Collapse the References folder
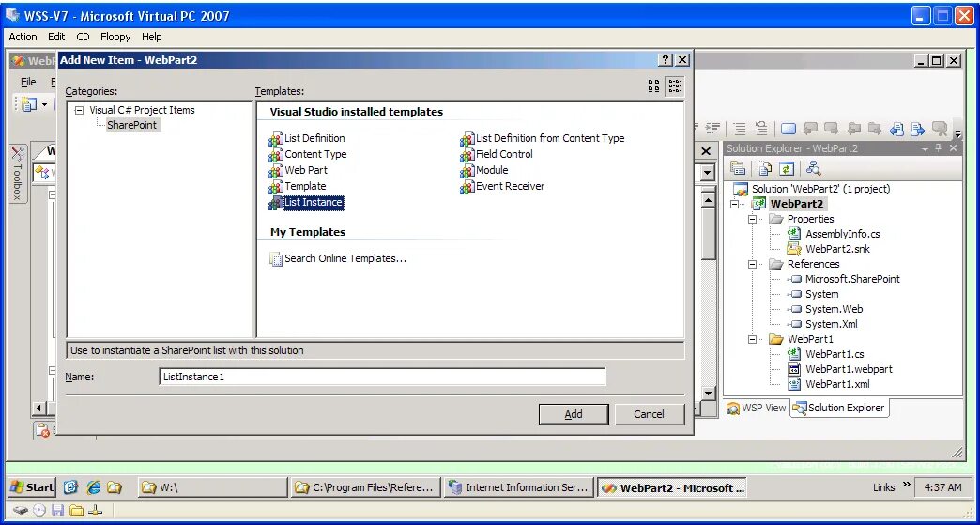This screenshot has height=525, width=980. 753,264
